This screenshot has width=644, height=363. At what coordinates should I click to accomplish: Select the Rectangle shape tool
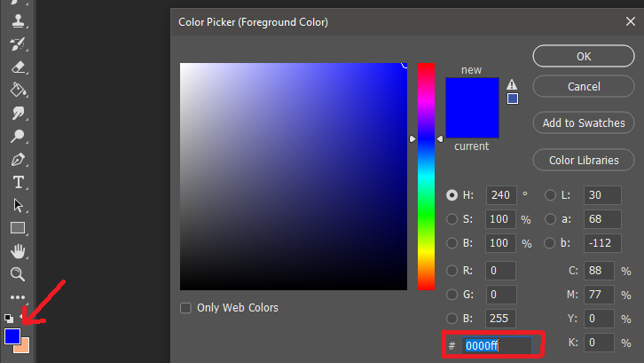click(17, 228)
